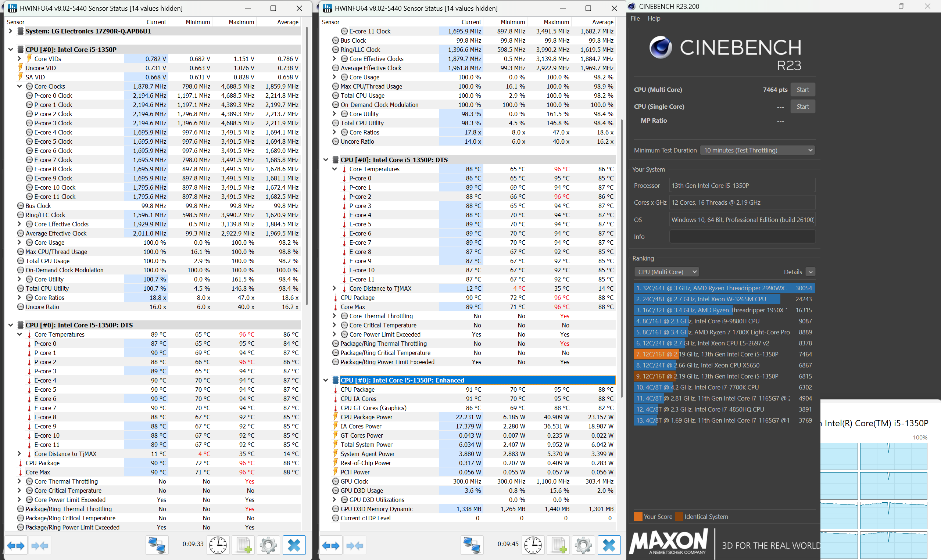Select ranking entry 1 AMD Ryzen Threadripper 2990WX

click(x=724, y=288)
